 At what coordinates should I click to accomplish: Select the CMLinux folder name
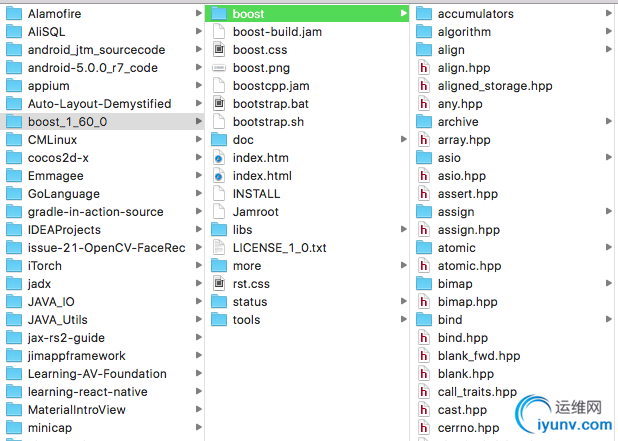click(x=52, y=140)
